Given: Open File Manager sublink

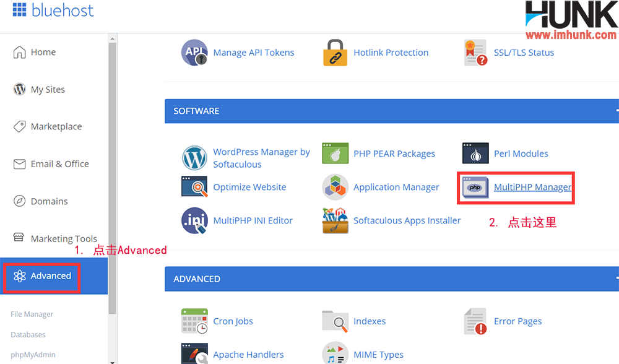Looking at the screenshot, I should pyautogui.click(x=32, y=314).
